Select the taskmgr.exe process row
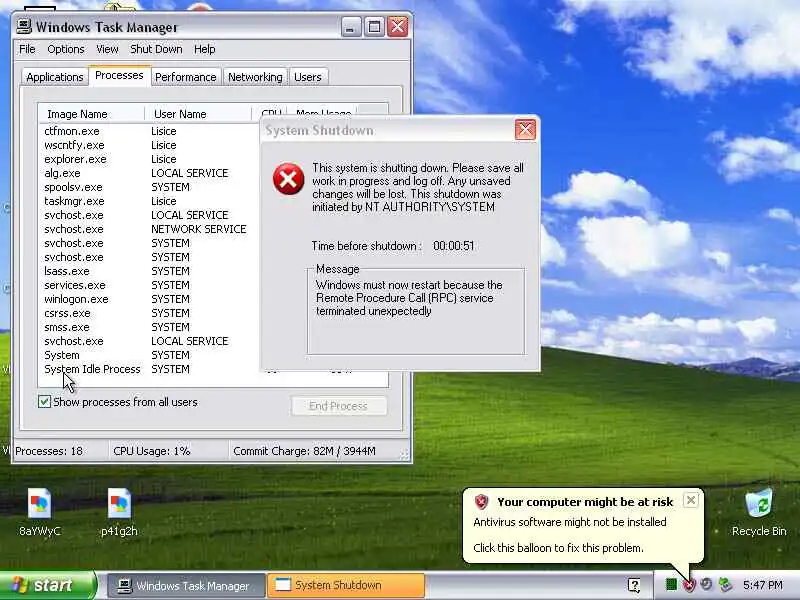Image resolution: width=800 pixels, height=600 pixels. [150, 201]
